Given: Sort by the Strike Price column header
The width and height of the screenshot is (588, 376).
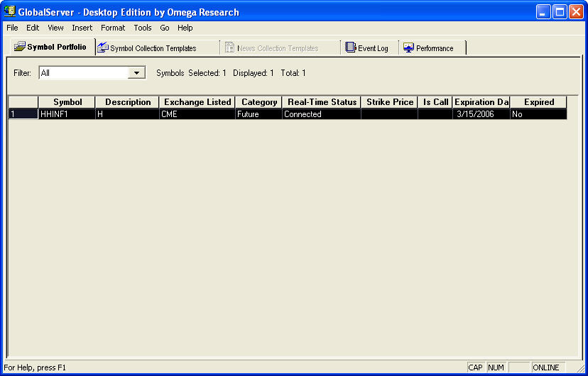Looking at the screenshot, I should tap(389, 102).
